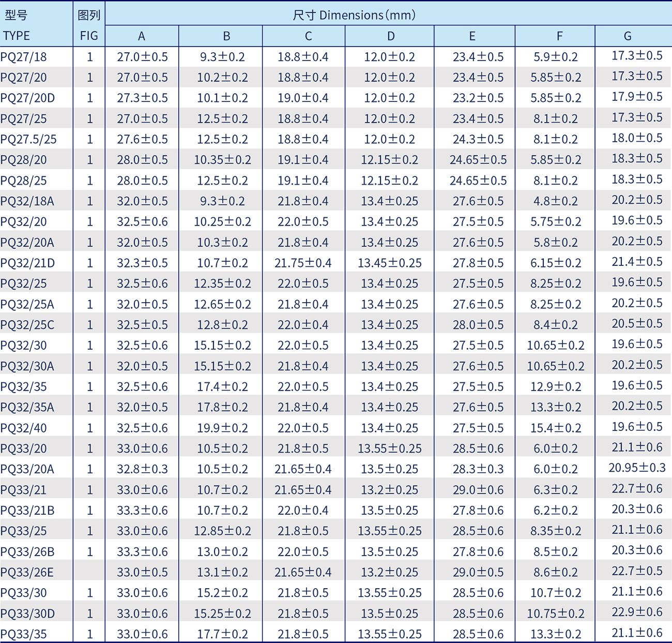672x643 pixels.
Task: Select the Dimensions (mm) header cell
Action: pyautogui.click(x=354, y=15)
